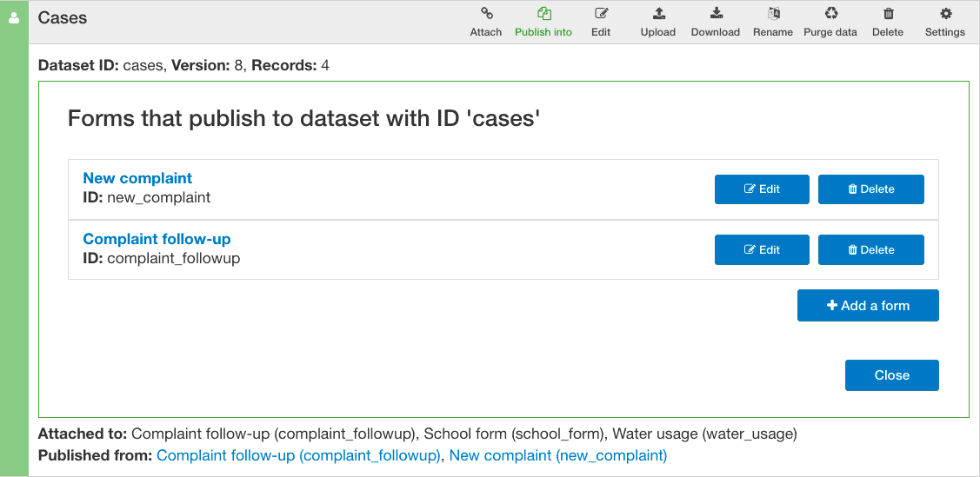Open the Settings gear icon
980x477 pixels.
pyautogui.click(x=945, y=13)
